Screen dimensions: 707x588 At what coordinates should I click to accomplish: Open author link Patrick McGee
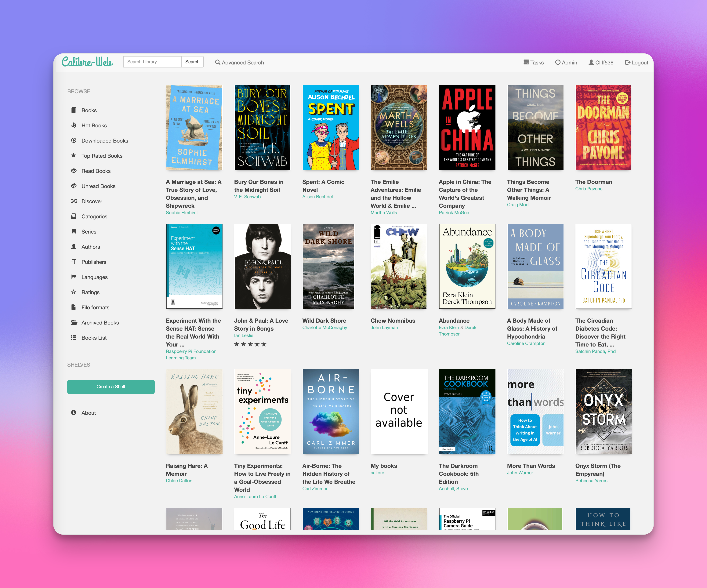tap(454, 212)
